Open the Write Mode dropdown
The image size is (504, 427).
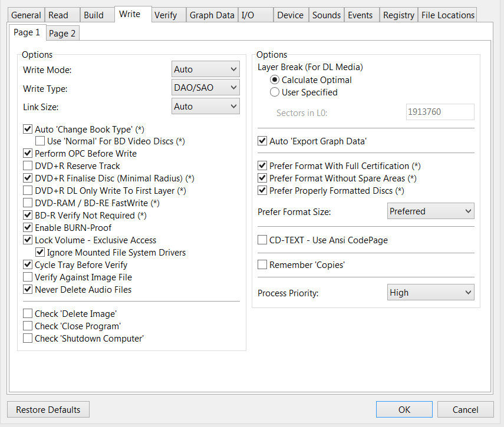[205, 69]
